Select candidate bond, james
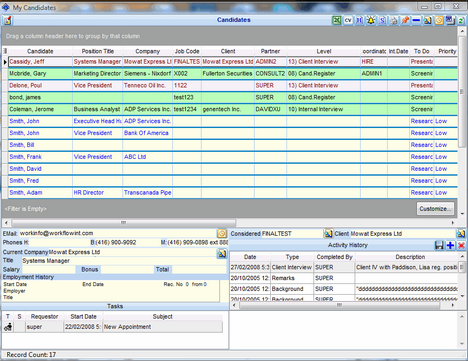468x361 pixels. pyautogui.click(x=25, y=98)
